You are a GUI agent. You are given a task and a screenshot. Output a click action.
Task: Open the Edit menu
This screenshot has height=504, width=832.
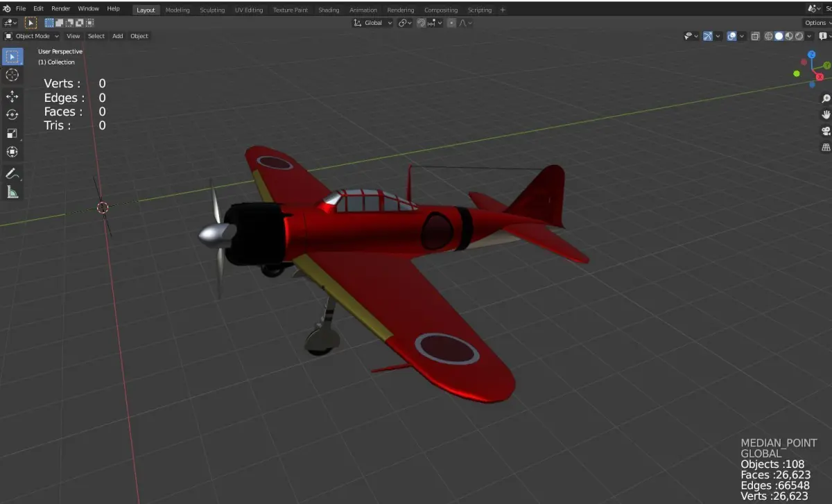[x=38, y=9]
